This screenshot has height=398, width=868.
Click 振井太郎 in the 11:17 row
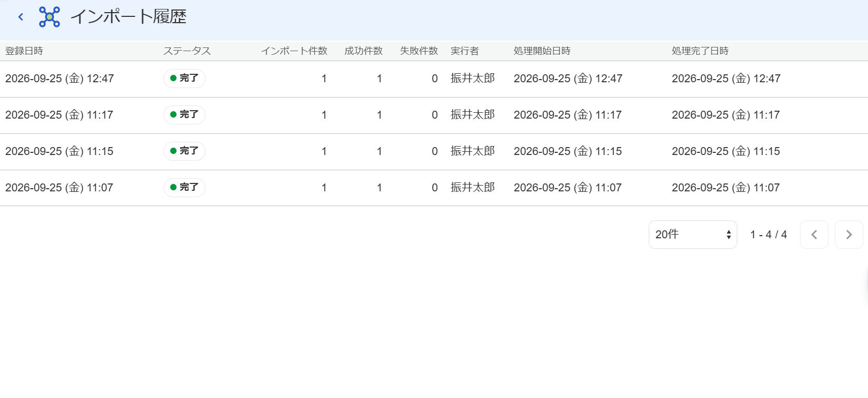(473, 115)
